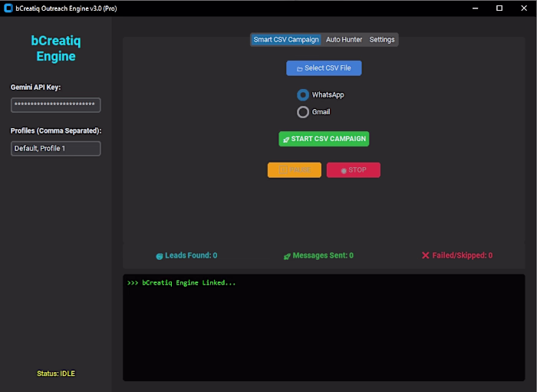Select the WhatsApp radio option
The width and height of the screenshot is (537, 392).
click(x=303, y=95)
